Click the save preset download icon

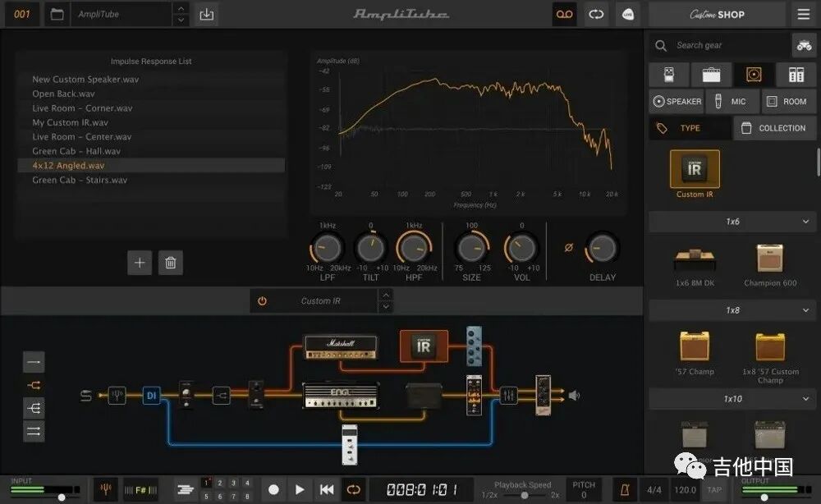(206, 14)
